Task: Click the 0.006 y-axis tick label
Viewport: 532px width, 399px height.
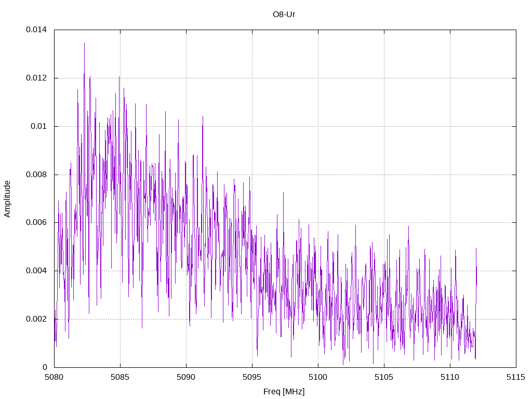Action: pyautogui.click(x=36, y=222)
